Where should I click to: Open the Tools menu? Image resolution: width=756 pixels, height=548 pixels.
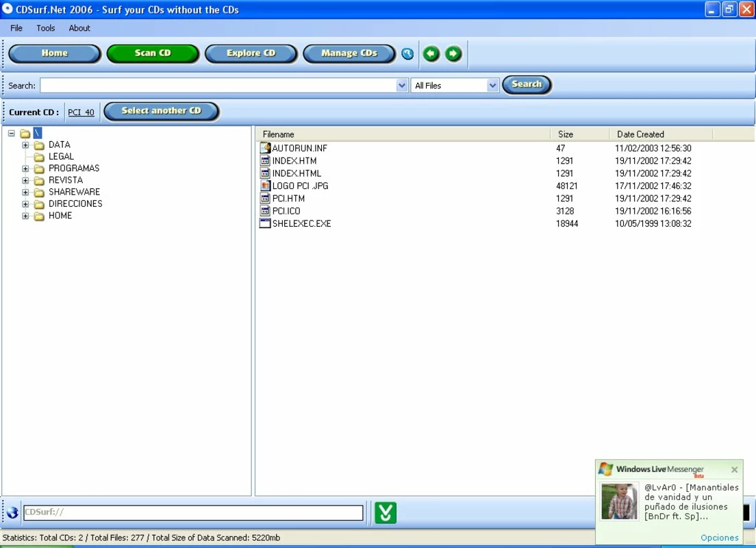click(46, 28)
